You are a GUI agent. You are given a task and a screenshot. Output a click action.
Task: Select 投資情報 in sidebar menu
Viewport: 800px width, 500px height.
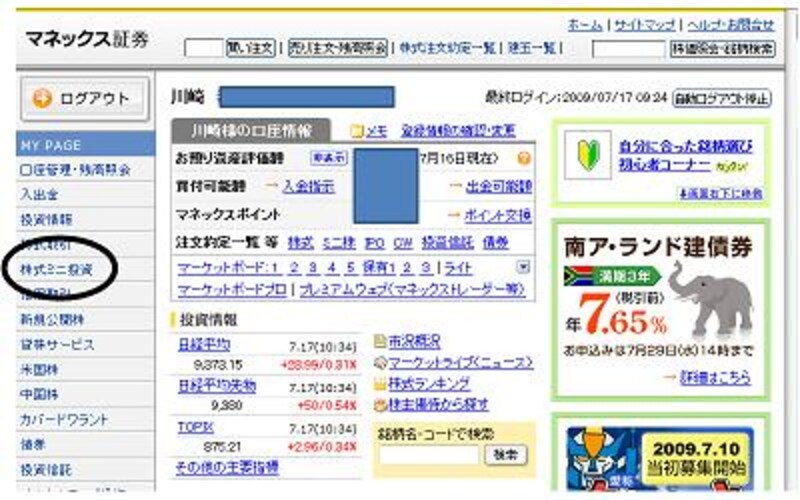pyautogui.click(x=46, y=219)
